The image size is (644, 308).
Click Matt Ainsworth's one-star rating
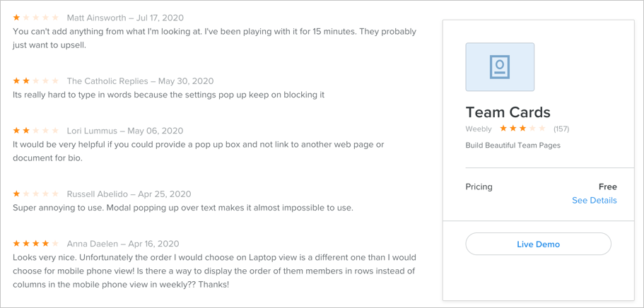[x=36, y=18]
